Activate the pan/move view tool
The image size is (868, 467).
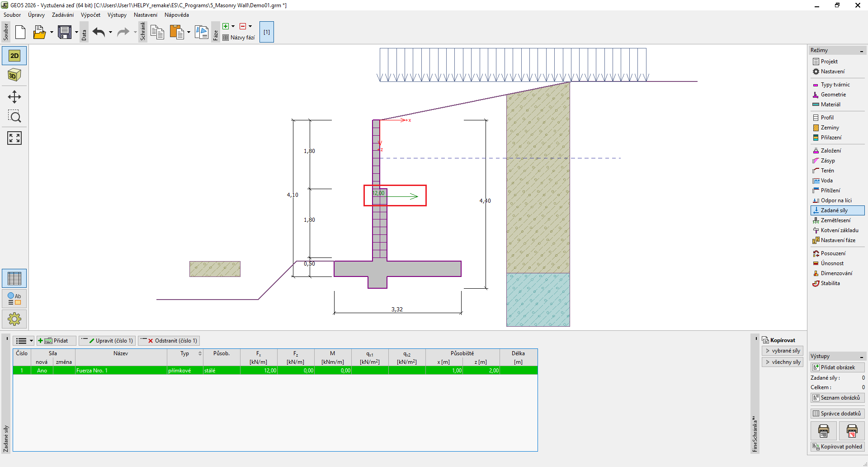click(14, 97)
